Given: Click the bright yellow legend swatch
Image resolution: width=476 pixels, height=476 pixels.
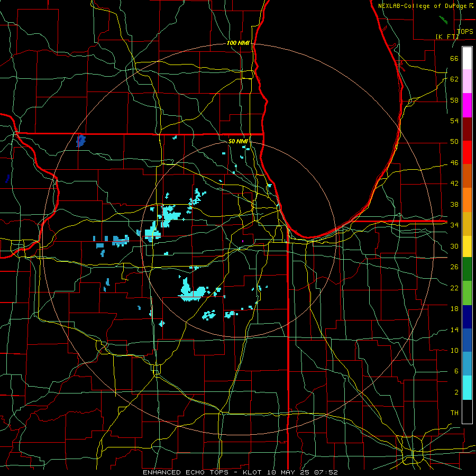Looking at the screenshot, I should [x=467, y=246].
